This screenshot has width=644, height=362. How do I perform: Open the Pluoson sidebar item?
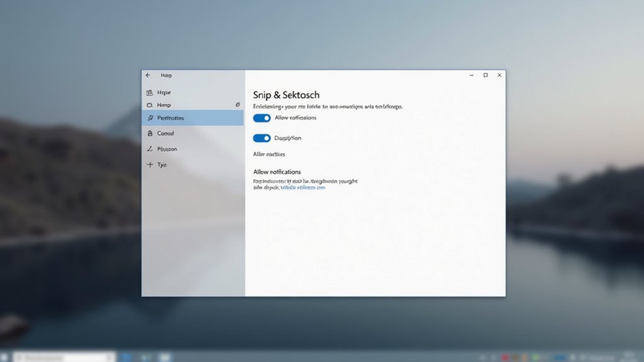tap(192, 149)
